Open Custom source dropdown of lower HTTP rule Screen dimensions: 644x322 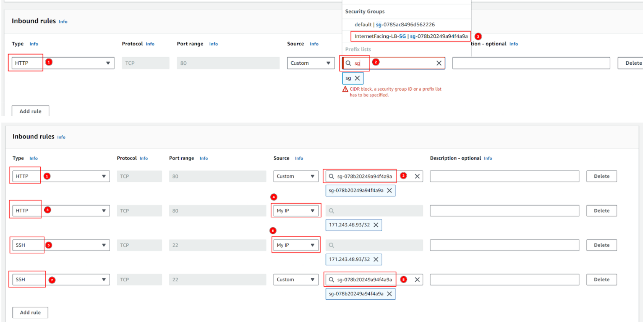(296, 176)
